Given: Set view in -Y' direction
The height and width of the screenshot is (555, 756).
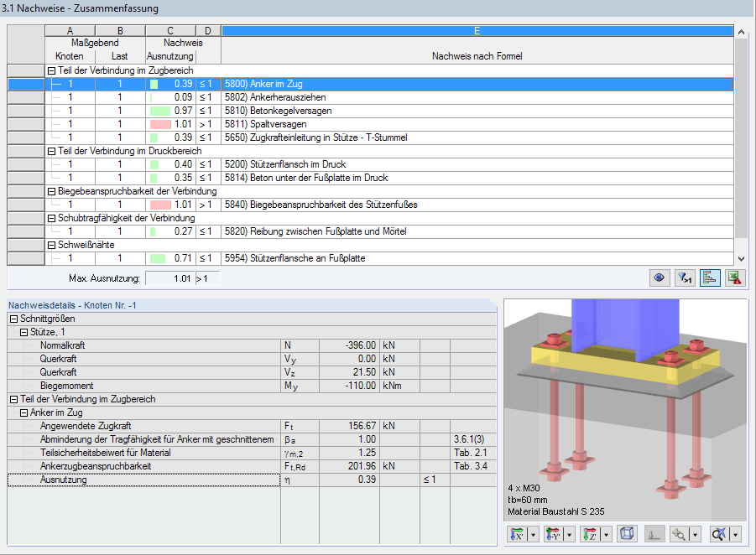Looking at the screenshot, I should [x=554, y=534].
